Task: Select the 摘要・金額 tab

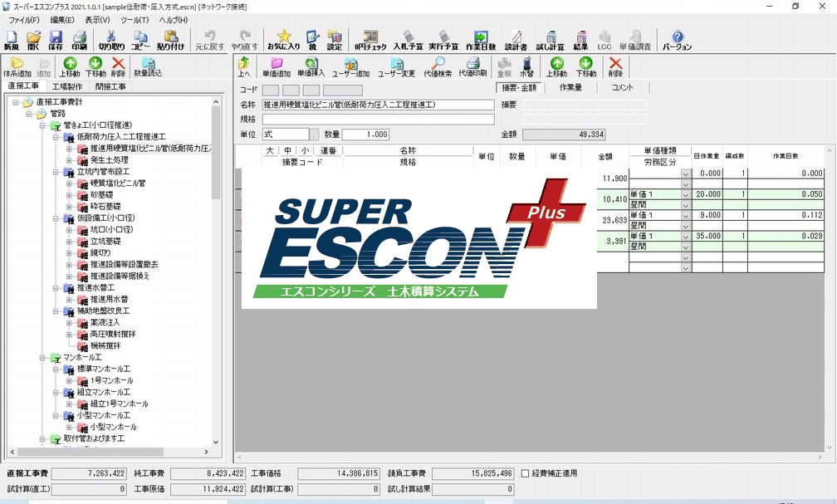Action: tap(519, 87)
